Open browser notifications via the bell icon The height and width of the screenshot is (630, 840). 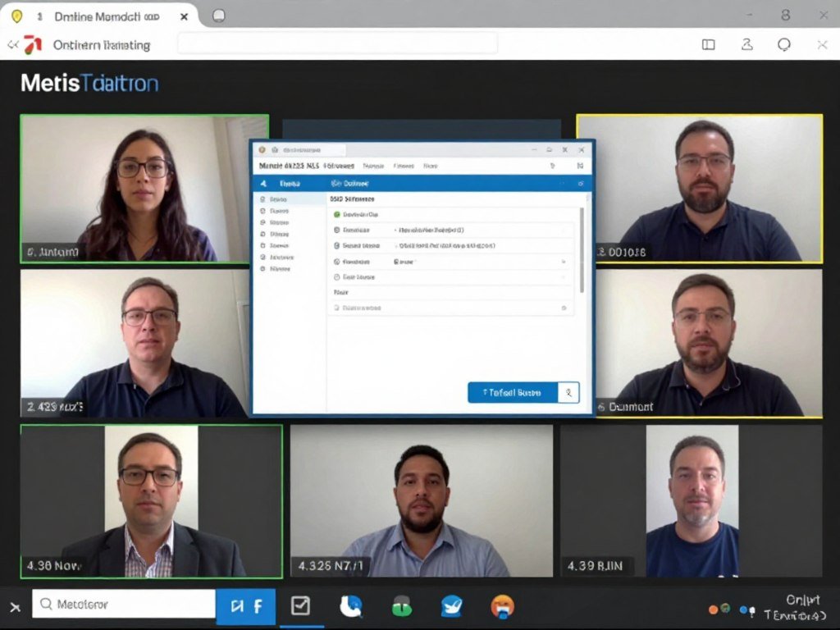coord(783,45)
